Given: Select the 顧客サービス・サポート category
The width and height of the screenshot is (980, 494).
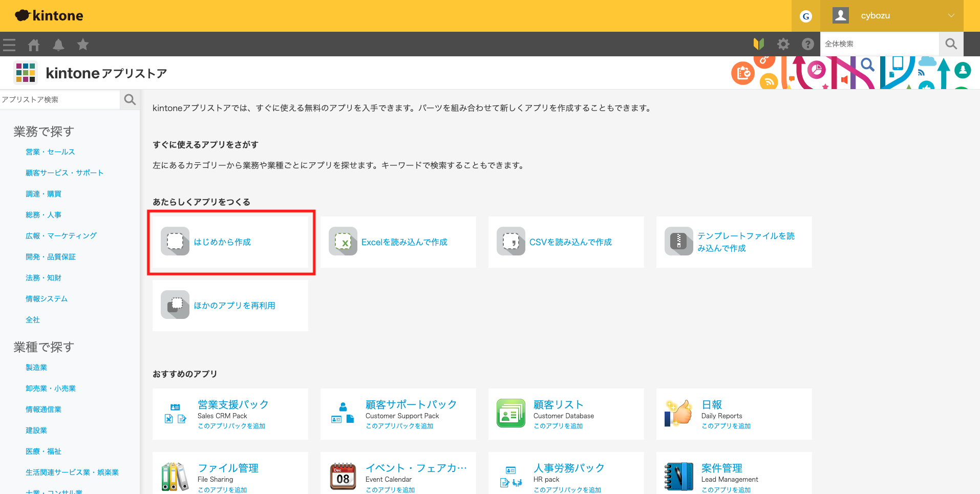Looking at the screenshot, I should [65, 173].
